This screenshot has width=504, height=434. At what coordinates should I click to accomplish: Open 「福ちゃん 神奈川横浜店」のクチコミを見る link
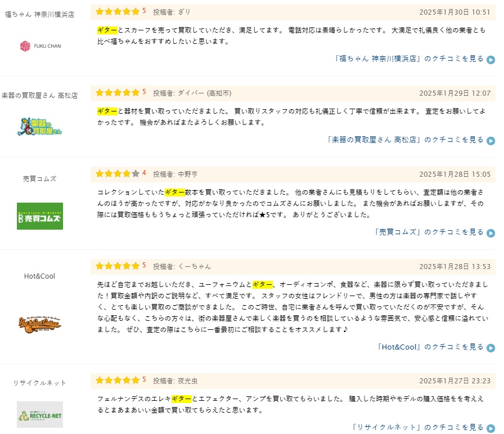coord(408,59)
